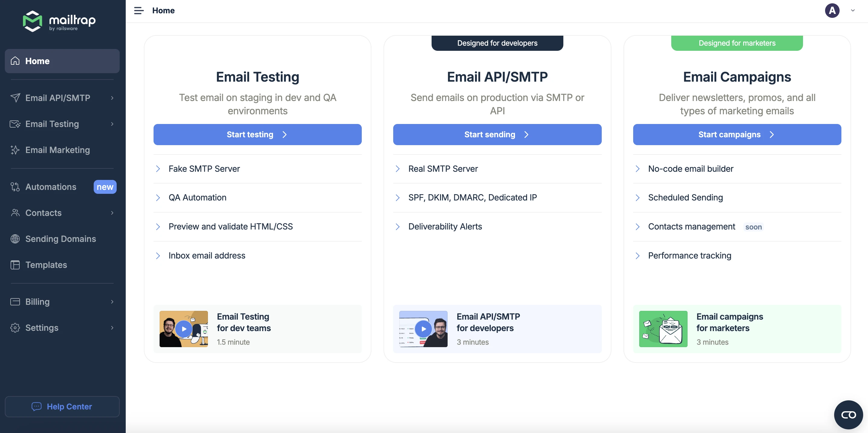
Task: Click the Automations workflow icon
Action: (15, 187)
